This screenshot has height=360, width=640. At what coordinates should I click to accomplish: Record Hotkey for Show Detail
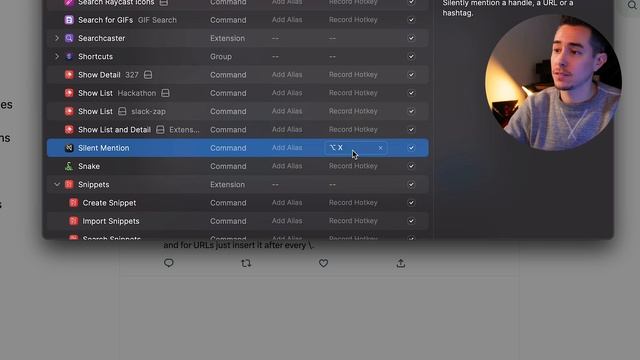point(353,75)
